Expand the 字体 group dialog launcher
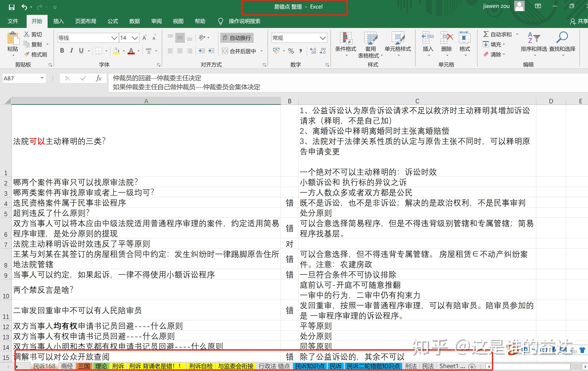The height and width of the screenshot is (371, 588). point(159,65)
